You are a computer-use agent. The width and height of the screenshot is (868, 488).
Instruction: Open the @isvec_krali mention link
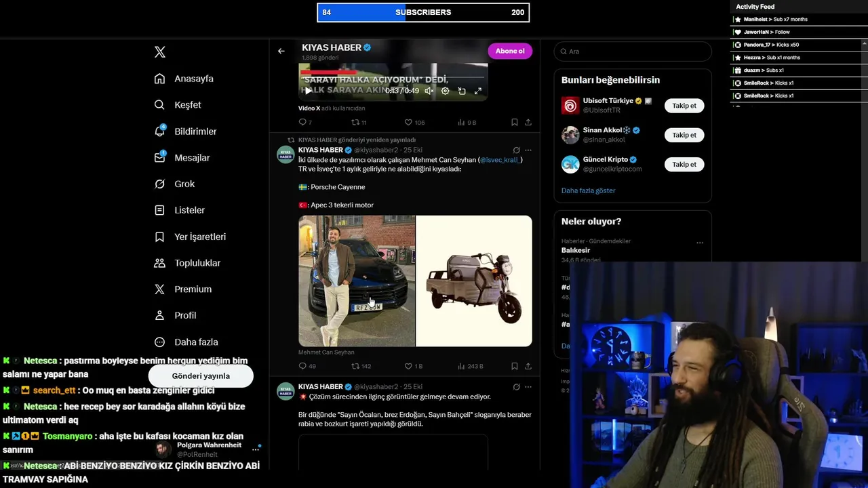tap(501, 160)
